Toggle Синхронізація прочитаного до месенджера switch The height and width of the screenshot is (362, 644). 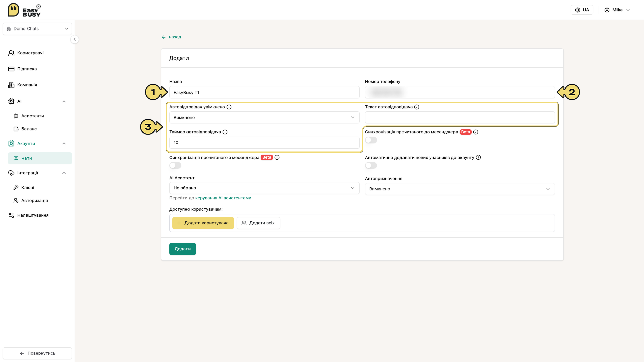tap(371, 140)
